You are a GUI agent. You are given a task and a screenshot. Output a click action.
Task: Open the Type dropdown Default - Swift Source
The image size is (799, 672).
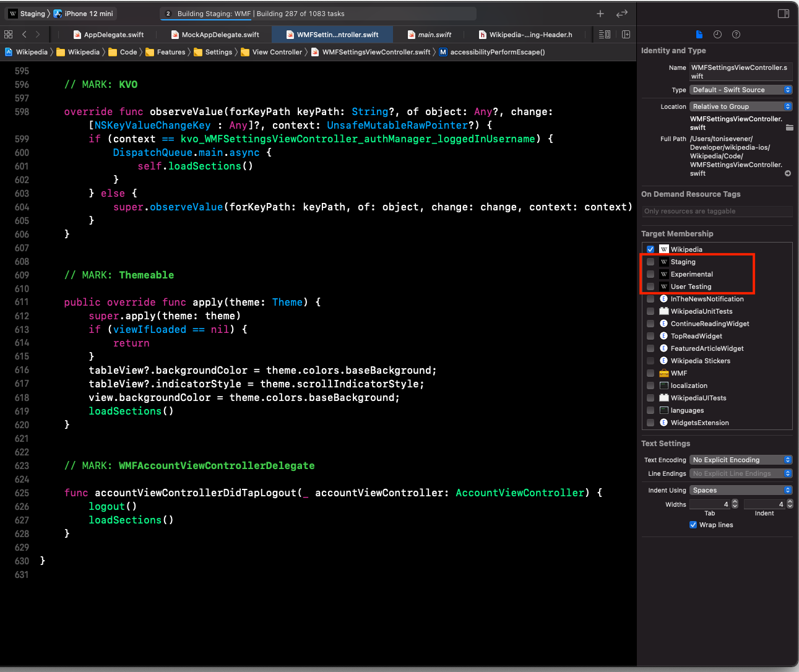tap(741, 90)
